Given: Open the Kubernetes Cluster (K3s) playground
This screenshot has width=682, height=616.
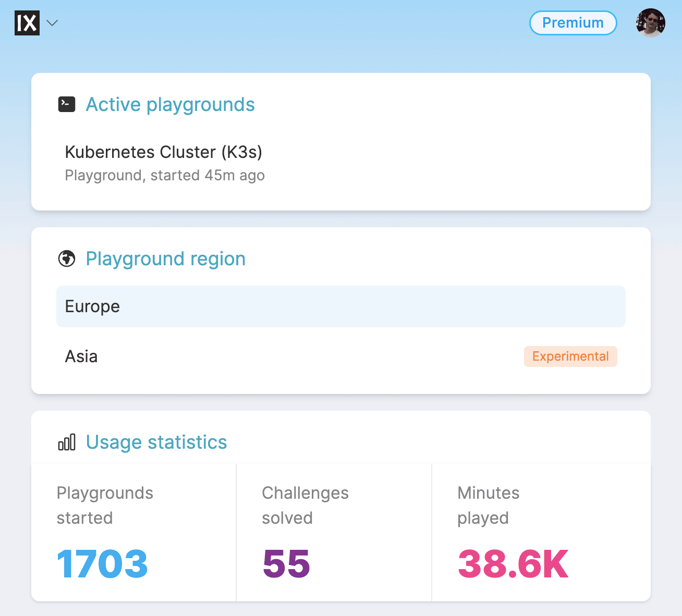Looking at the screenshot, I should (163, 152).
